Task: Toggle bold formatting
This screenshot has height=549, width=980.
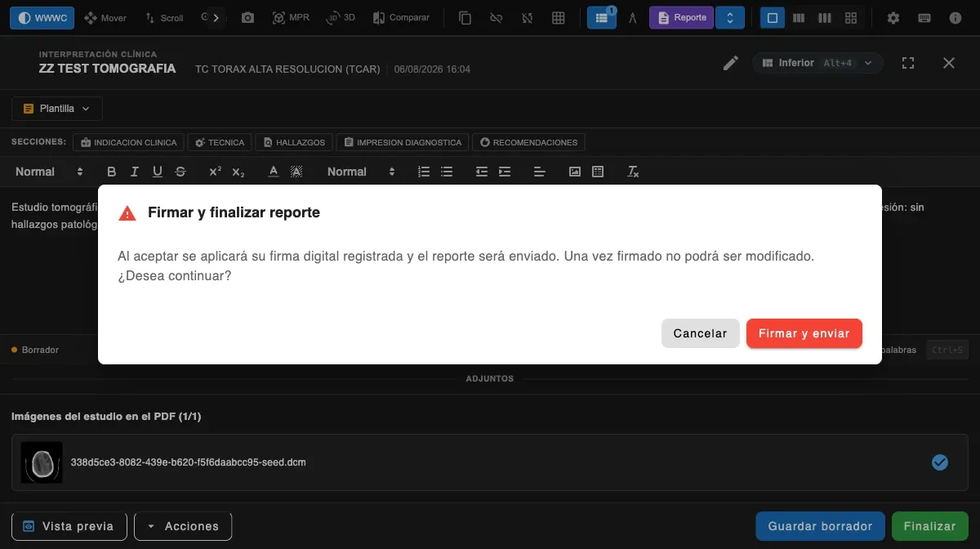Action: tap(112, 172)
